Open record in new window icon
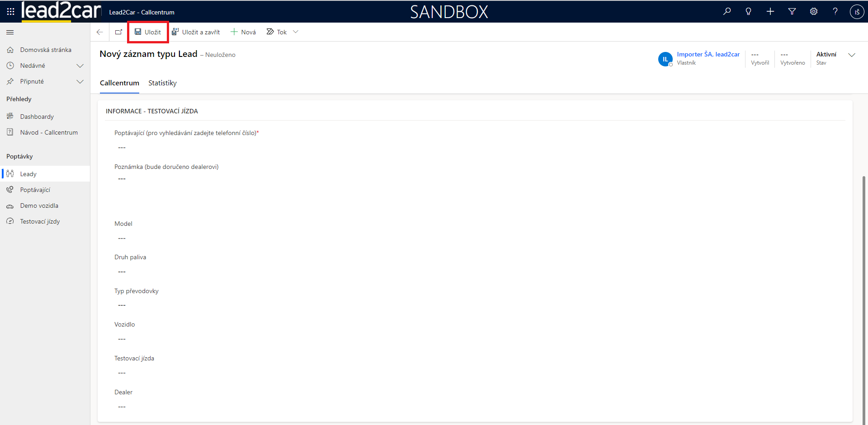868x425 pixels. 118,32
